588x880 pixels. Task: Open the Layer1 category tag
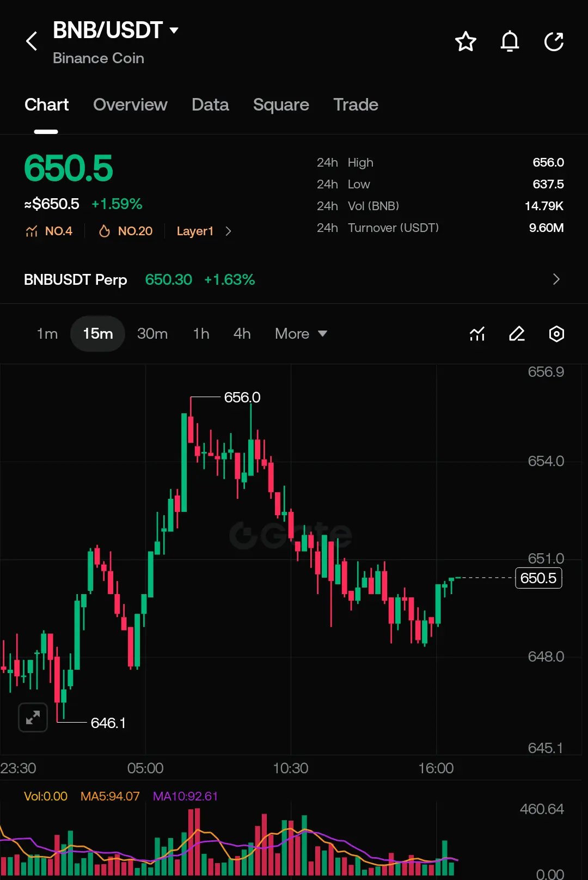(x=195, y=231)
